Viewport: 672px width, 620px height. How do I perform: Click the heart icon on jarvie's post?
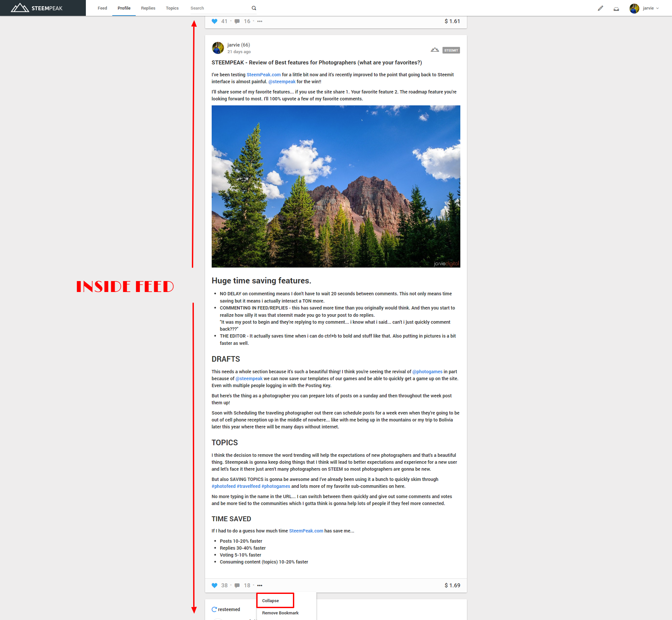215,585
